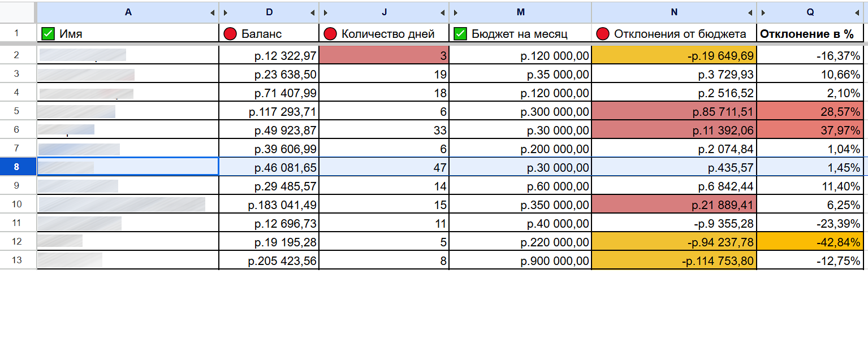Expand hidden columns left of column Q
The height and width of the screenshot is (339, 868).
(x=763, y=12)
